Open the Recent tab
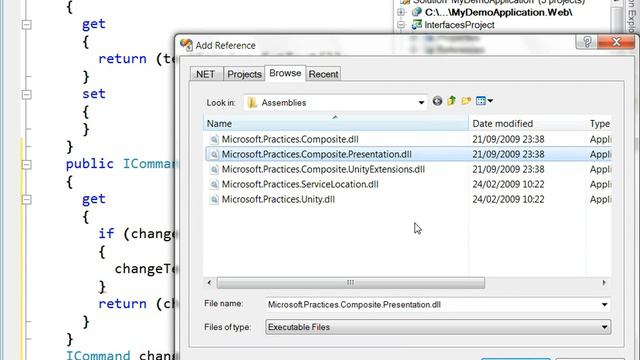 point(323,74)
